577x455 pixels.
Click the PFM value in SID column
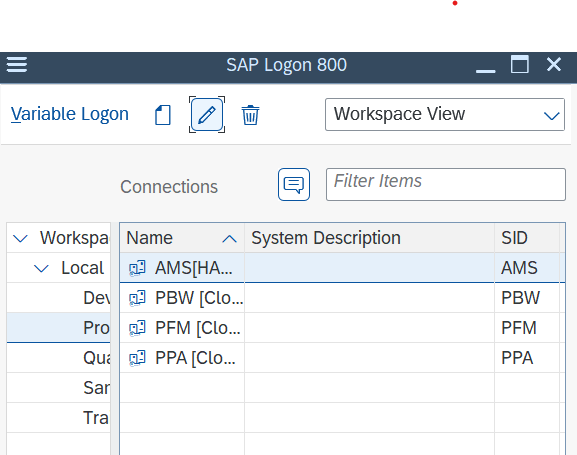coord(519,328)
